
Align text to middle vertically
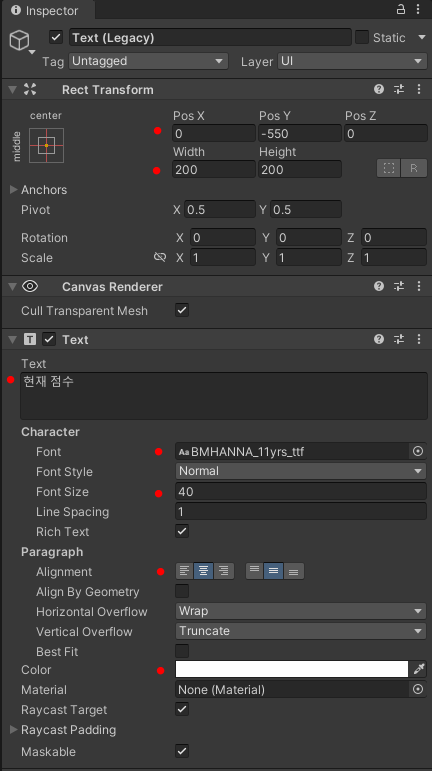click(x=273, y=571)
